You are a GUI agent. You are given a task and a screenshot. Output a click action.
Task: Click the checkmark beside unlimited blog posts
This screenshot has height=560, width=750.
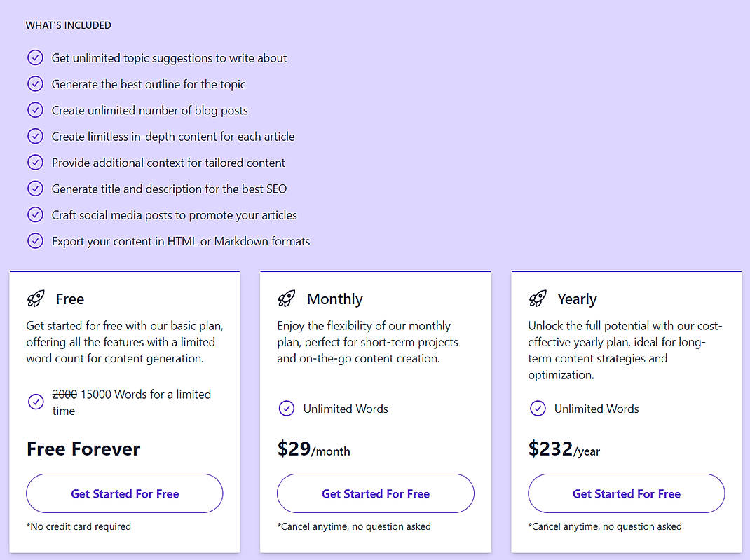[35, 110]
